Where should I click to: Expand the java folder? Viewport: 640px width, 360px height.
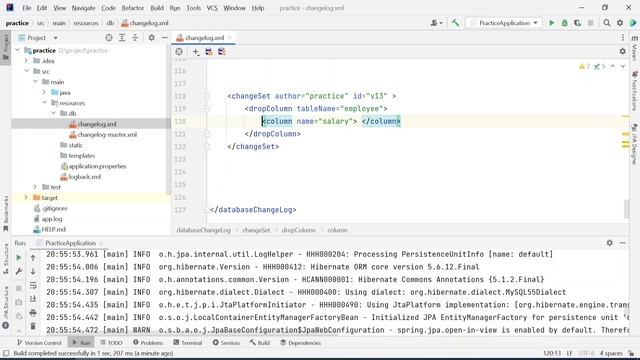(44, 93)
